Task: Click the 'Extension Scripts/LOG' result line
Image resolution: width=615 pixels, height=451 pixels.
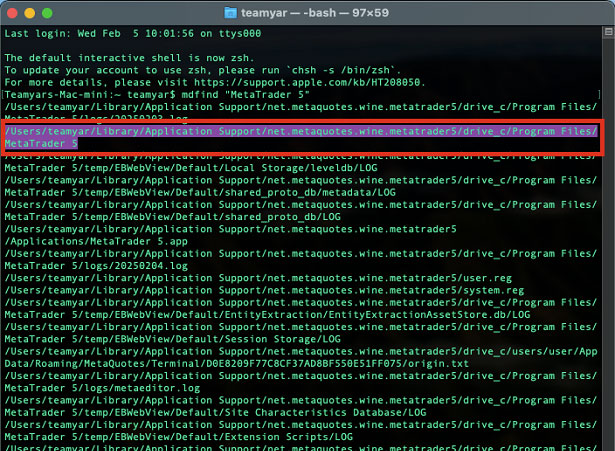Action: pyautogui.click(x=178, y=437)
